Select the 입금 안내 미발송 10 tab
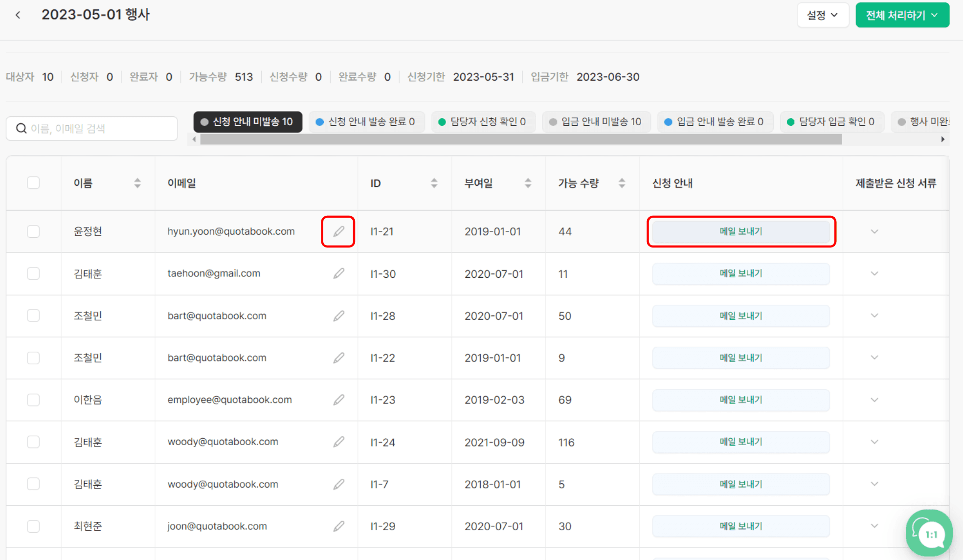 pos(596,122)
